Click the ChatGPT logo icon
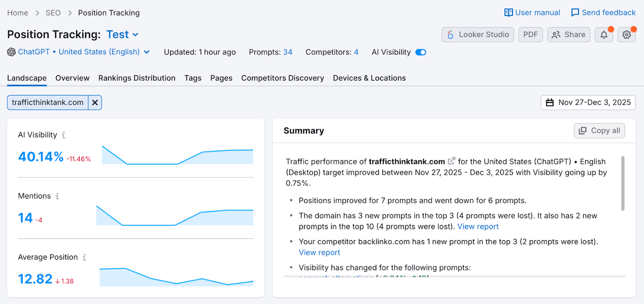 [x=11, y=52]
